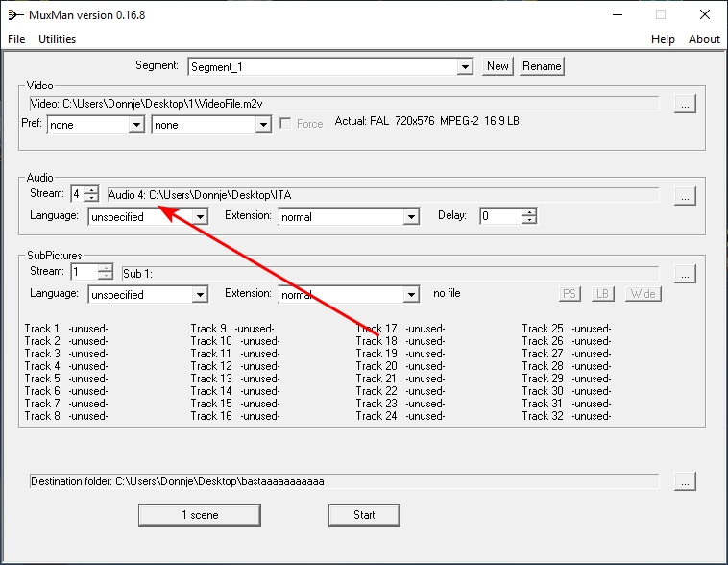
Task: Click the PS subpicture button
Action: [570, 294]
